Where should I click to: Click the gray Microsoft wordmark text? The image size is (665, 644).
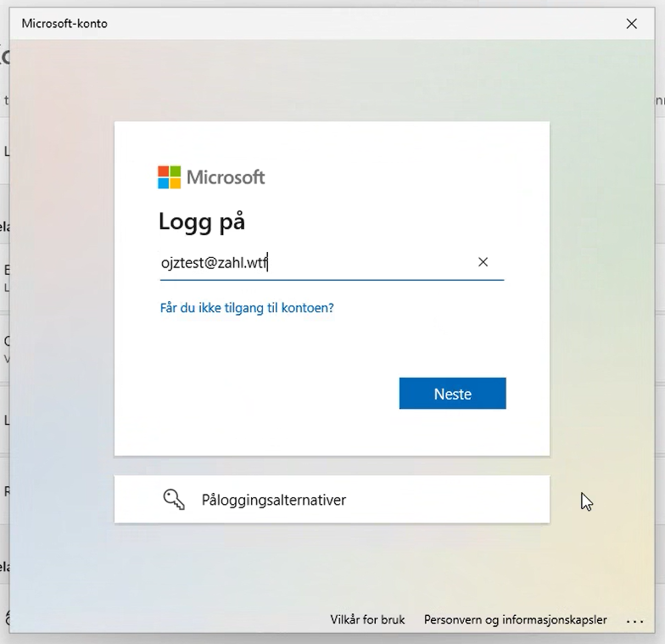226,177
